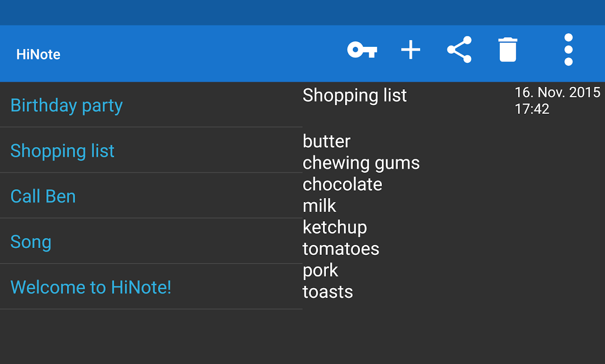Click the HiNote app title
The image size is (605, 364).
[x=38, y=55]
